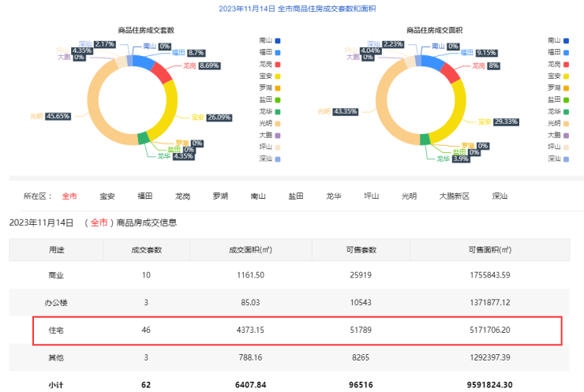This screenshot has height=392, width=584.
Task: Click 深汕 legend marker in left chart
Action: click(x=277, y=159)
